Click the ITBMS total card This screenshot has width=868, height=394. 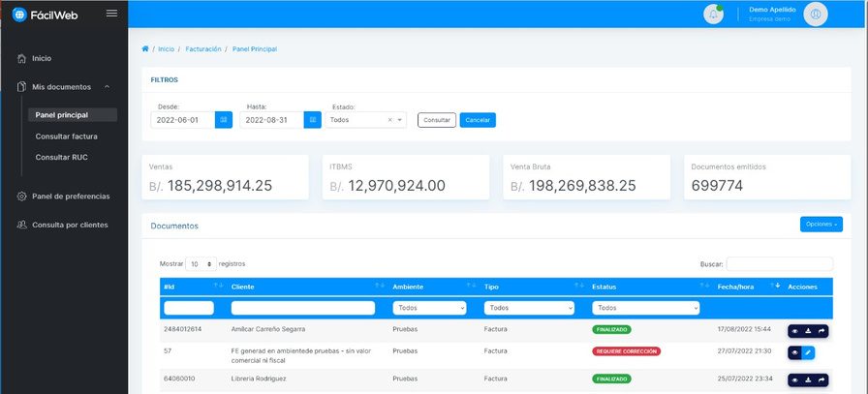pyautogui.click(x=406, y=177)
